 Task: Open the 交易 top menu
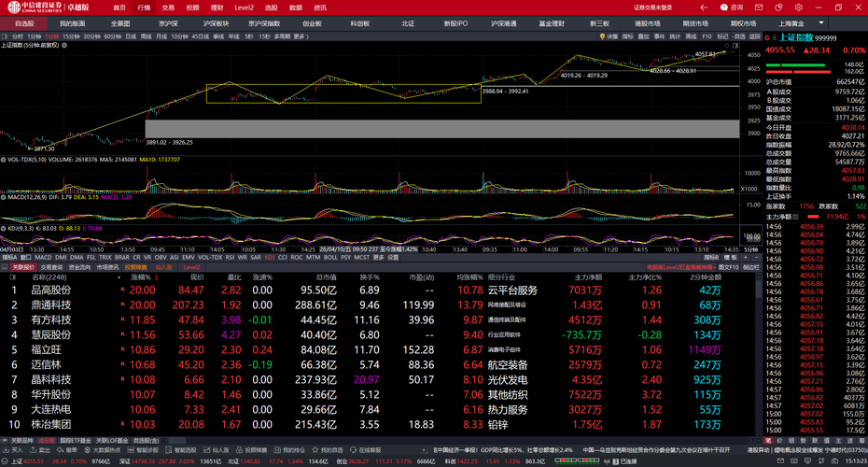168,7
